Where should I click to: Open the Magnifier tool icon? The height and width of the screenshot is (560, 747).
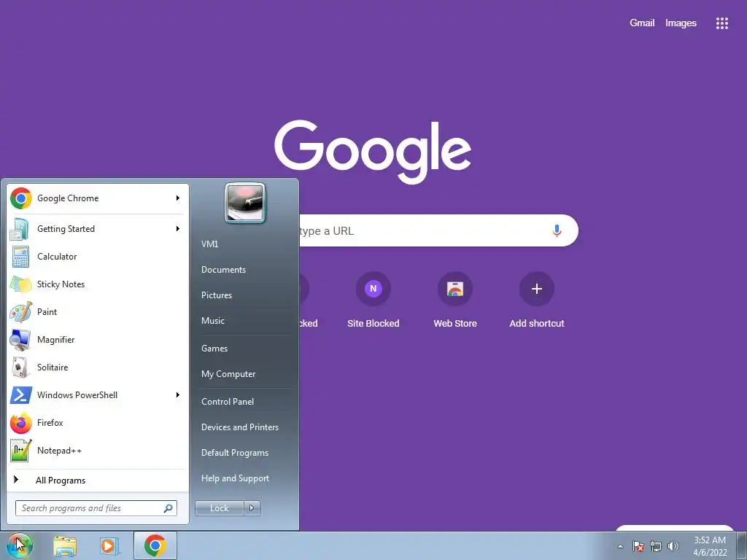(x=20, y=340)
